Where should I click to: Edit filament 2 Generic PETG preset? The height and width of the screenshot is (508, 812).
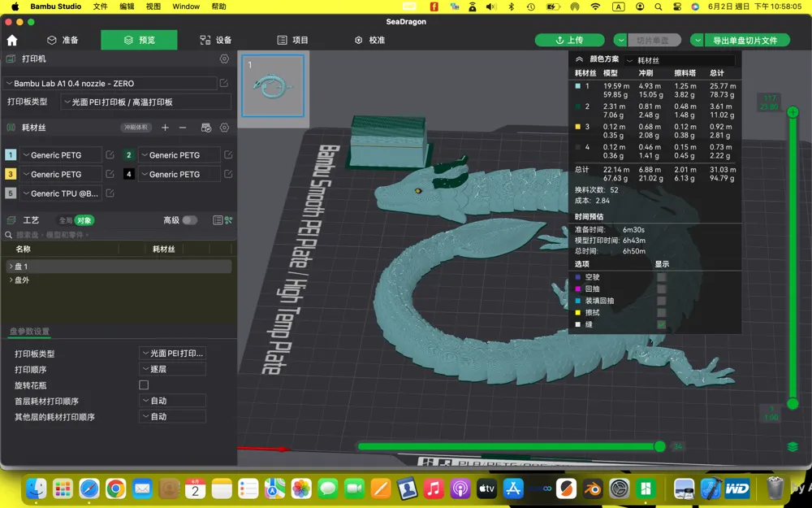[x=228, y=154]
